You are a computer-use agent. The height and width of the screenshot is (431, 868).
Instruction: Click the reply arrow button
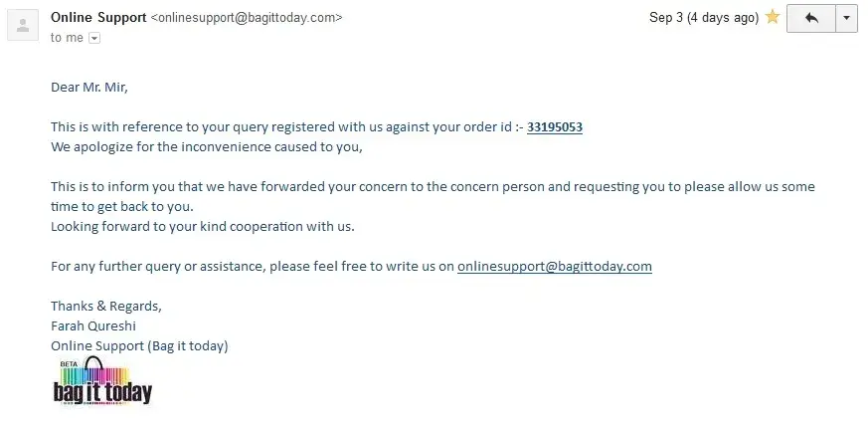click(811, 18)
